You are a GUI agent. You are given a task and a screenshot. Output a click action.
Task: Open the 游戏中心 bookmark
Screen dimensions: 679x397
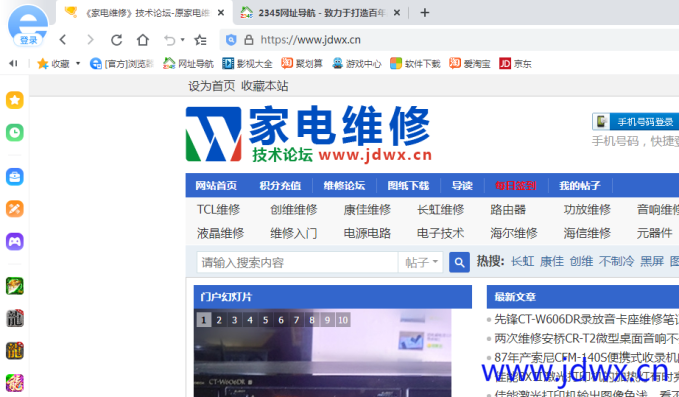pos(357,64)
